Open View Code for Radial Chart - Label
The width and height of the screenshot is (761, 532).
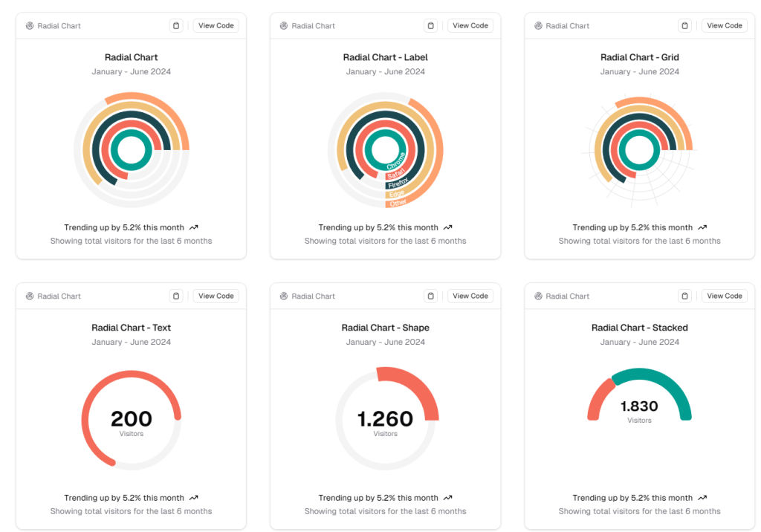pyautogui.click(x=470, y=26)
